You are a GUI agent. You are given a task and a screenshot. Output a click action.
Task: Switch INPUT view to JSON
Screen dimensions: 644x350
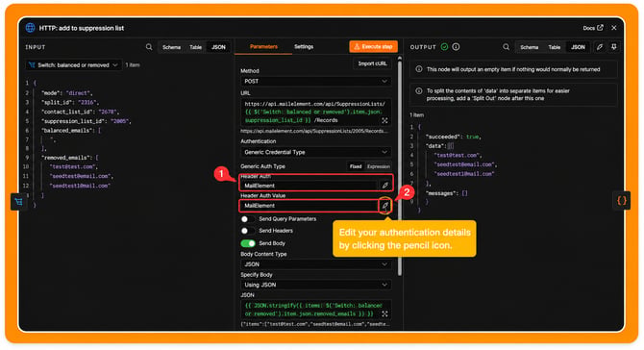[218, 47]
